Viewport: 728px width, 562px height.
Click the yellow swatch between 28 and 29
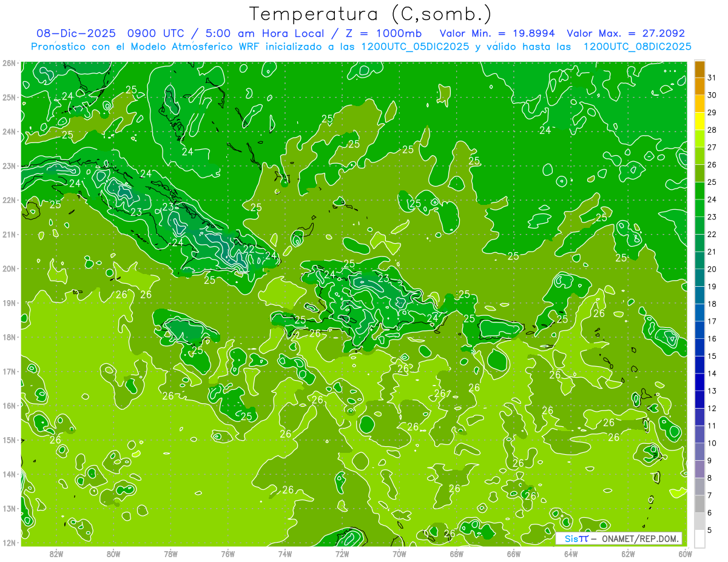(x=699, y=121)
